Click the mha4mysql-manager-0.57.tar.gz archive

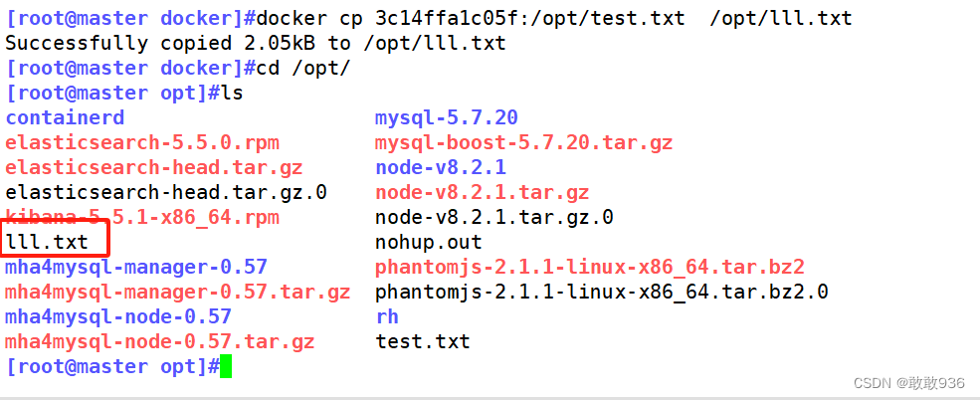pyautogui.click(x=177, y=292)
